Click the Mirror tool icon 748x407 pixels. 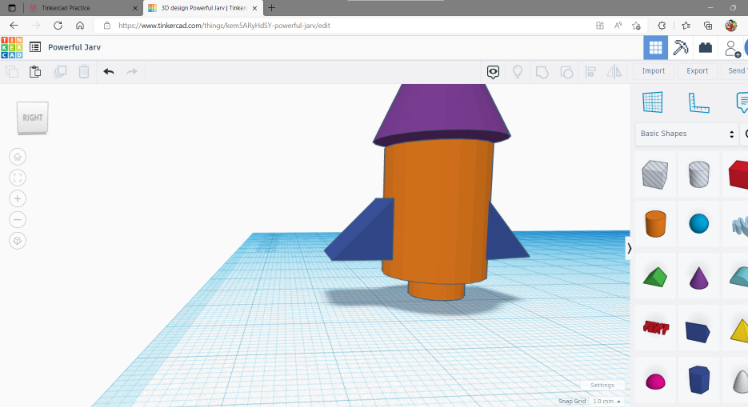pyautogui.click(x=614, y=72)
